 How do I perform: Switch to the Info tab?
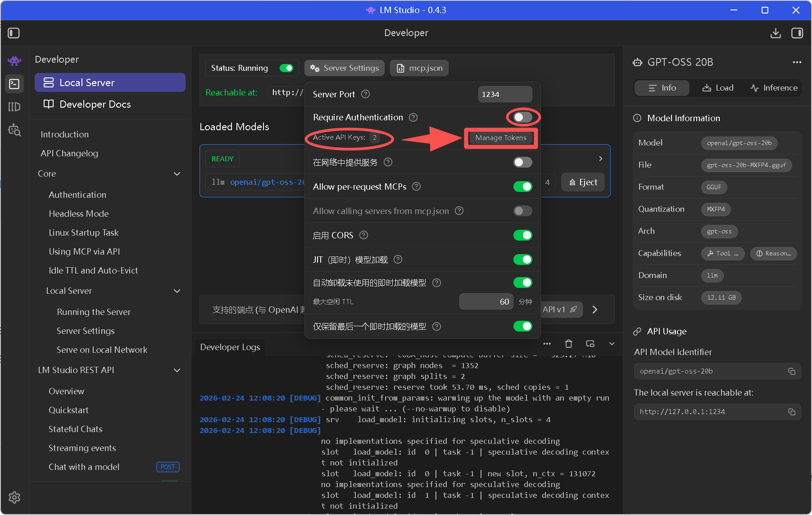click(662, 88)
